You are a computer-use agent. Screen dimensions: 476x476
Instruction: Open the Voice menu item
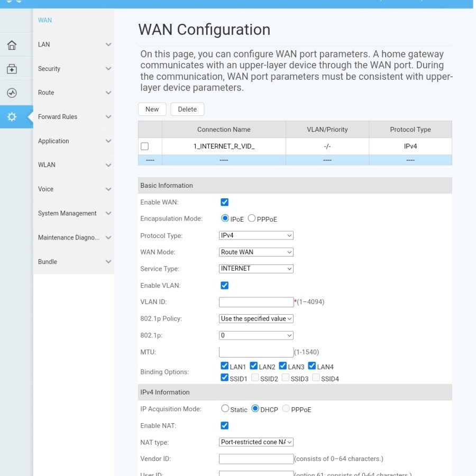tap(45, 189)
